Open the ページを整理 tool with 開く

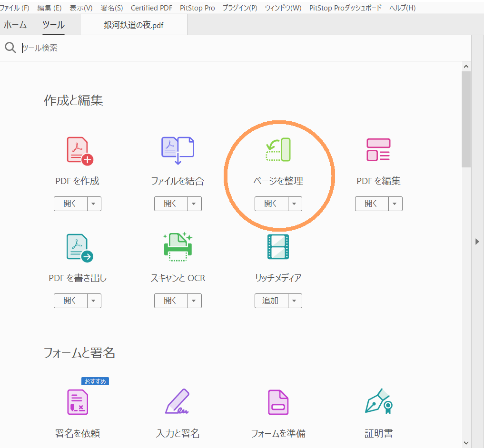click(x=271, y=204)
